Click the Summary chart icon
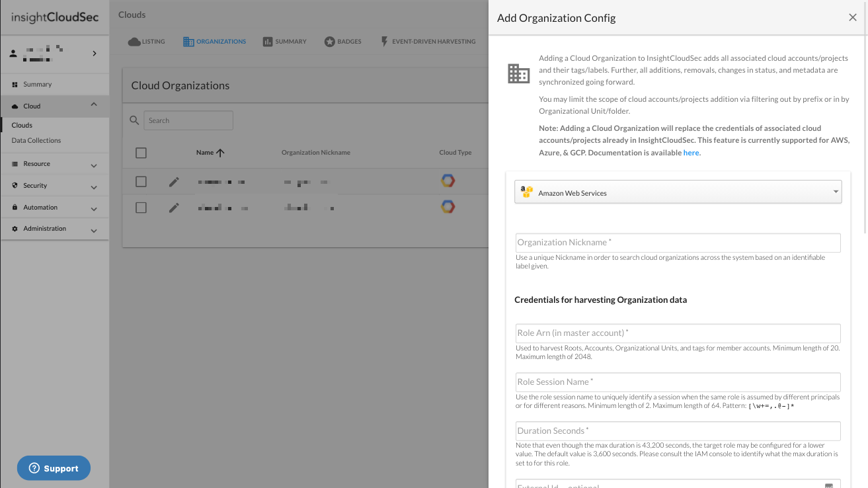Viewport: 868px width, 488px height. (268, 42)
